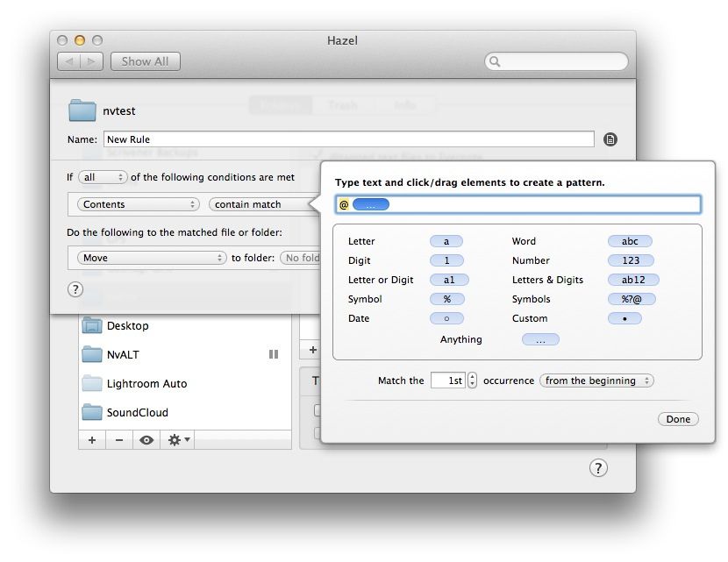Open the 'all' conditions dropdown
The image size is (728, 562).
click(x=103, y=177)
